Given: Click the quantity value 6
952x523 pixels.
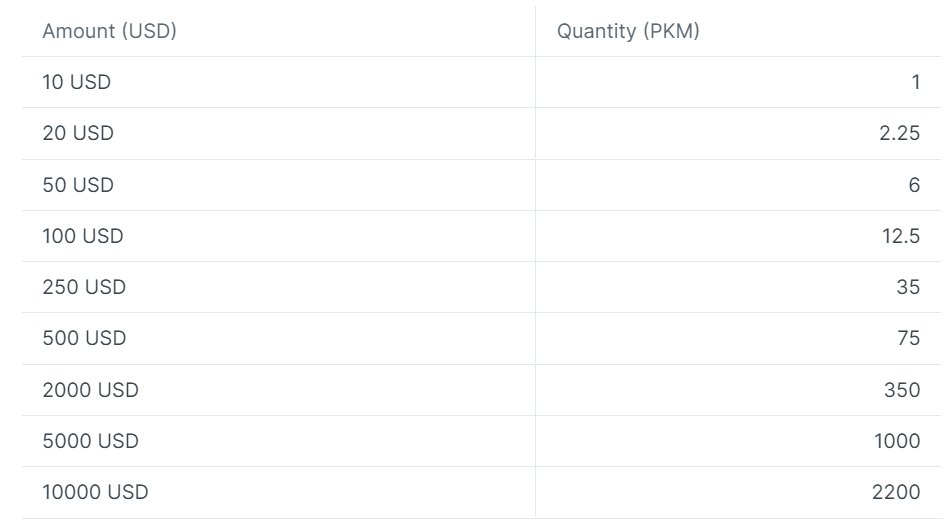Looking at the screenshot, I should [914, 185].
